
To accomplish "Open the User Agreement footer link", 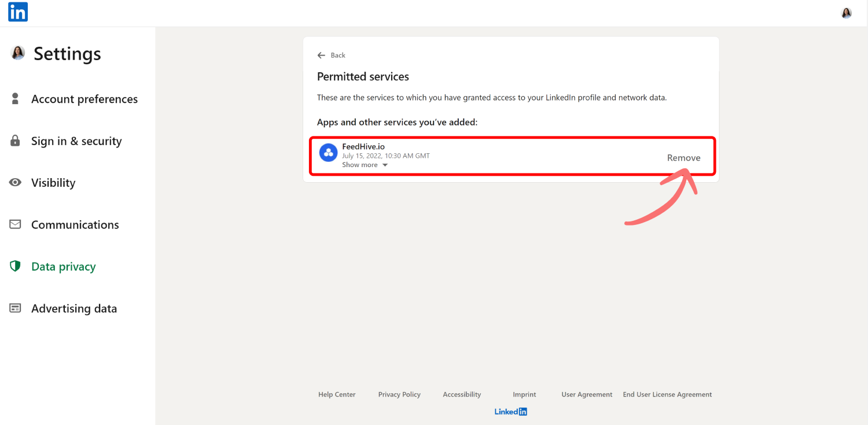I will click(587, 394).
